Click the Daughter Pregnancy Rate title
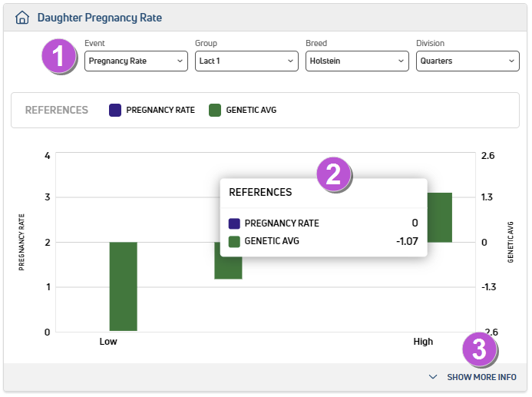This screenshot has width=532, height=397. tap(99, 17)
